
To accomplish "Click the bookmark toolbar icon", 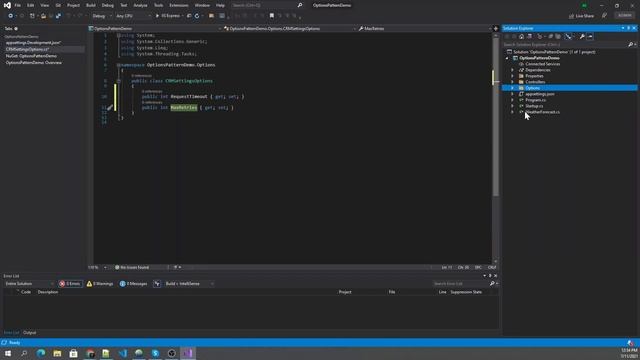I will (x=272, y=16).
